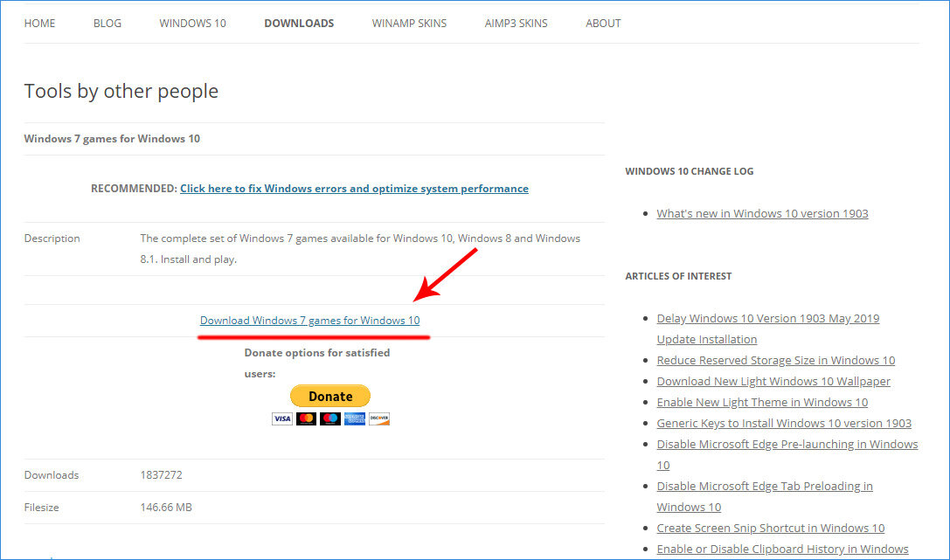Click the Downloads row label
Viewport: 950px width, 560px height.
52,475
